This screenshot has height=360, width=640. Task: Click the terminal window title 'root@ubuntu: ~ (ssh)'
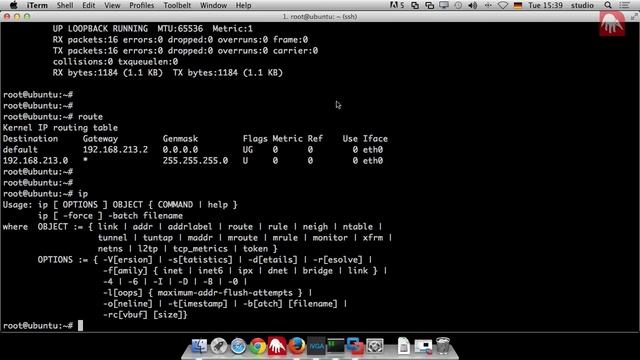point(320,17)
